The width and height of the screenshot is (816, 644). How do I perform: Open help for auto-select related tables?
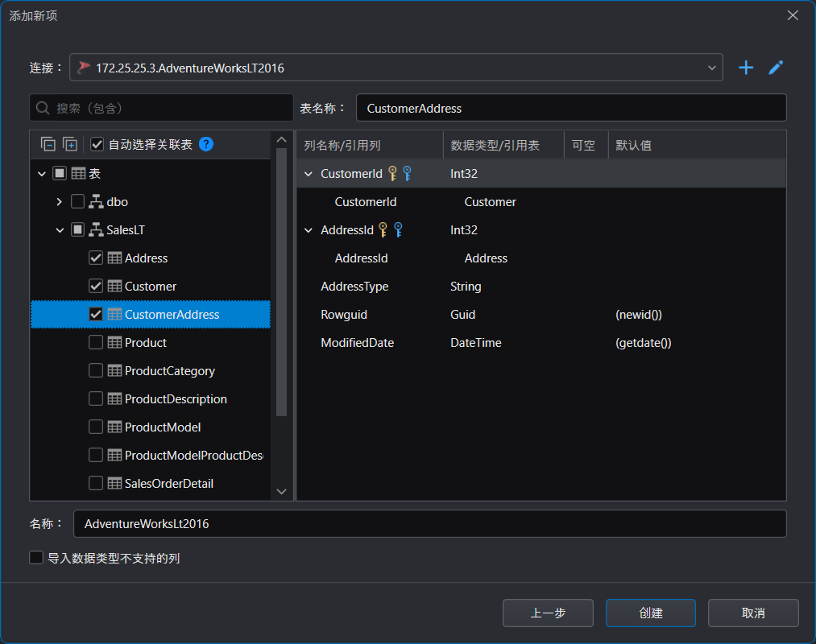pyautogui.click(x=206, y=144)
